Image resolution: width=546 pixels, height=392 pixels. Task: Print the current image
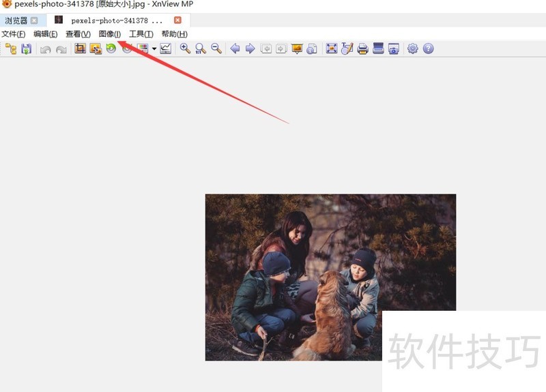point(362,48)
